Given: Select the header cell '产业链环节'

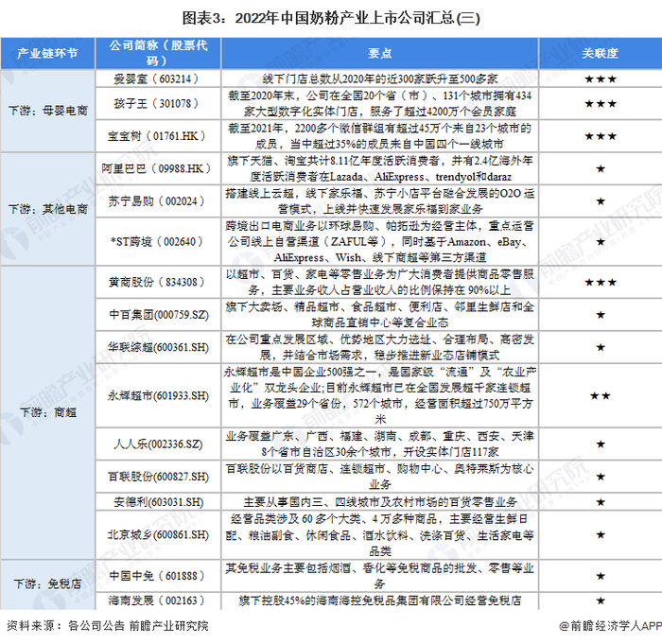Looking at the screenshot, I should 47,53.
